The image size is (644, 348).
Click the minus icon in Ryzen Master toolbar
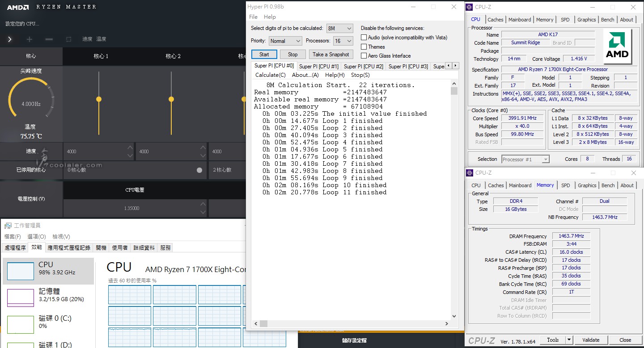coord(49,39)
